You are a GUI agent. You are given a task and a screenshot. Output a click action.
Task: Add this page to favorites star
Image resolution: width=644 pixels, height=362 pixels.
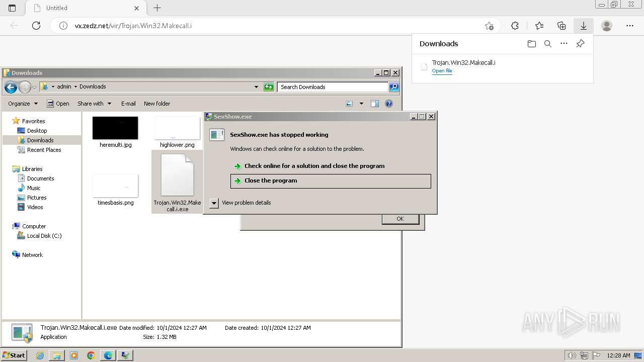[x=489, y=26]
